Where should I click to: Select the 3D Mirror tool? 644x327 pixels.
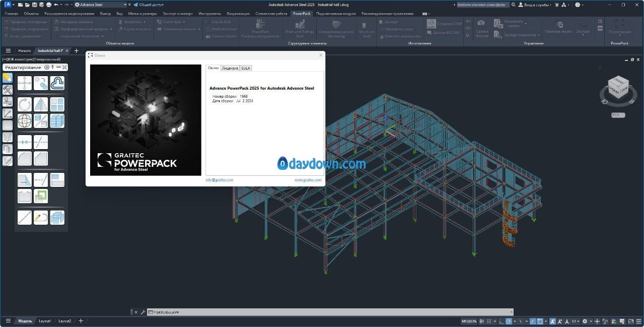pos(41,121)
